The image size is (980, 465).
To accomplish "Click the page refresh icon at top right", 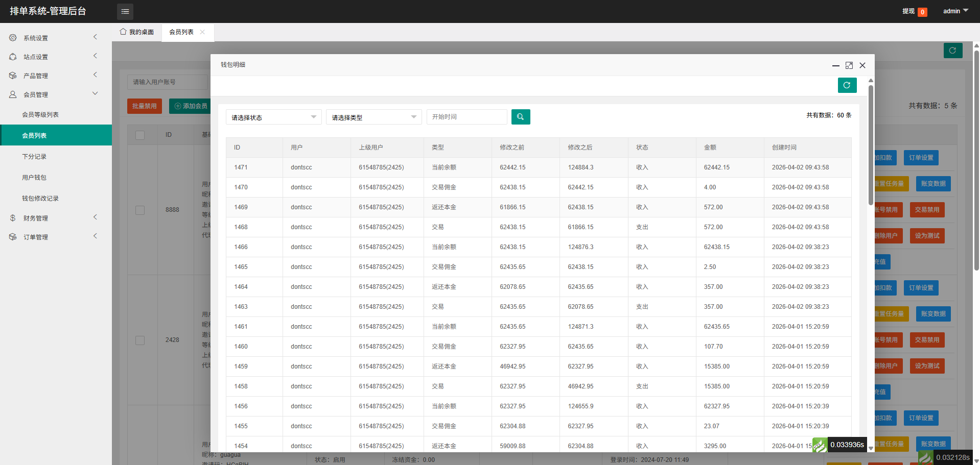I will point(952,51).
